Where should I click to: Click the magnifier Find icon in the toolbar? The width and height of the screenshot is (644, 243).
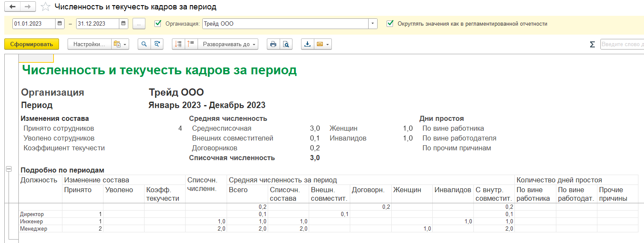pyautogui.click(x=144, y=44)
